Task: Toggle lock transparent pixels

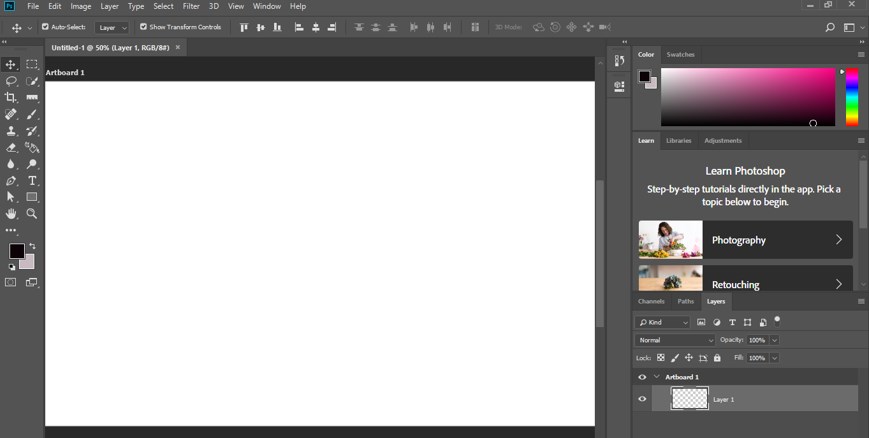Action: pos(661,358)
